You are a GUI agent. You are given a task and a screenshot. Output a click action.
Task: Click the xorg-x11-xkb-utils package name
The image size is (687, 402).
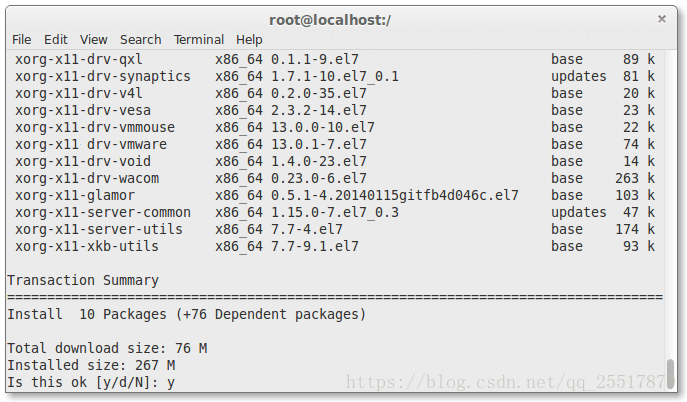pyautogui.click(x=87, y=247)
